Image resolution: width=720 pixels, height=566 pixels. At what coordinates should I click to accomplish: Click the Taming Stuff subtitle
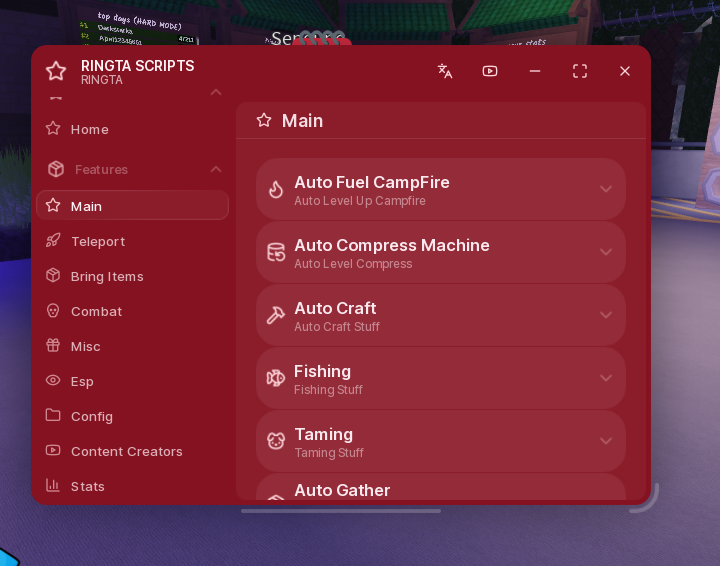(x=329, y=453)
